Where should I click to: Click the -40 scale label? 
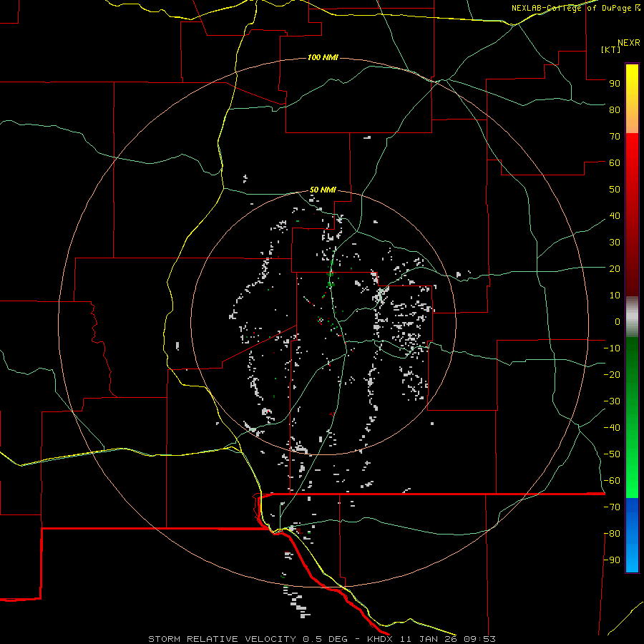(612, 428)
